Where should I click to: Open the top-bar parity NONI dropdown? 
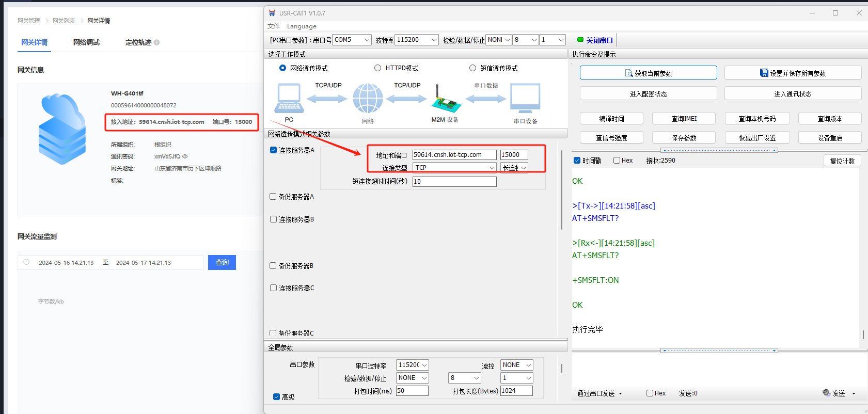point(499,40)
